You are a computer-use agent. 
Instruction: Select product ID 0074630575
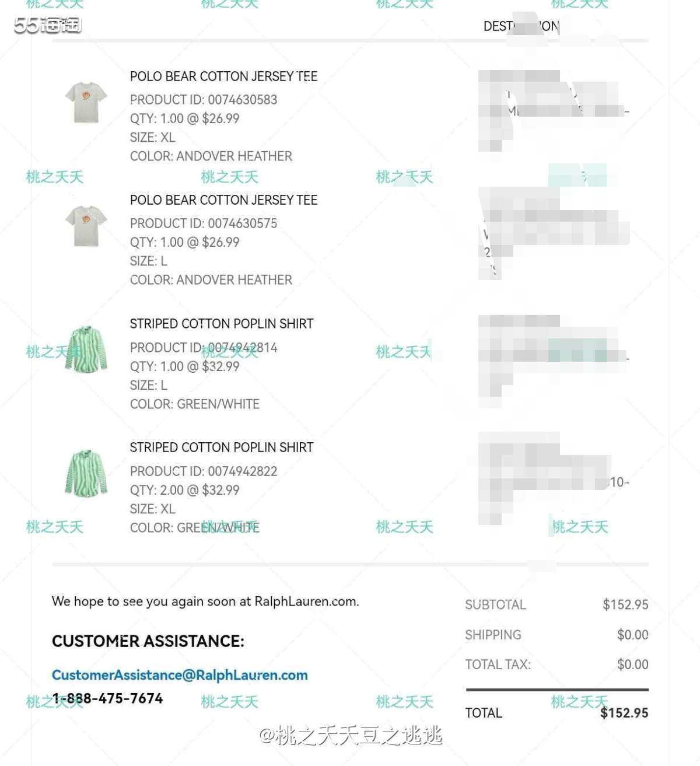point(243,223)
